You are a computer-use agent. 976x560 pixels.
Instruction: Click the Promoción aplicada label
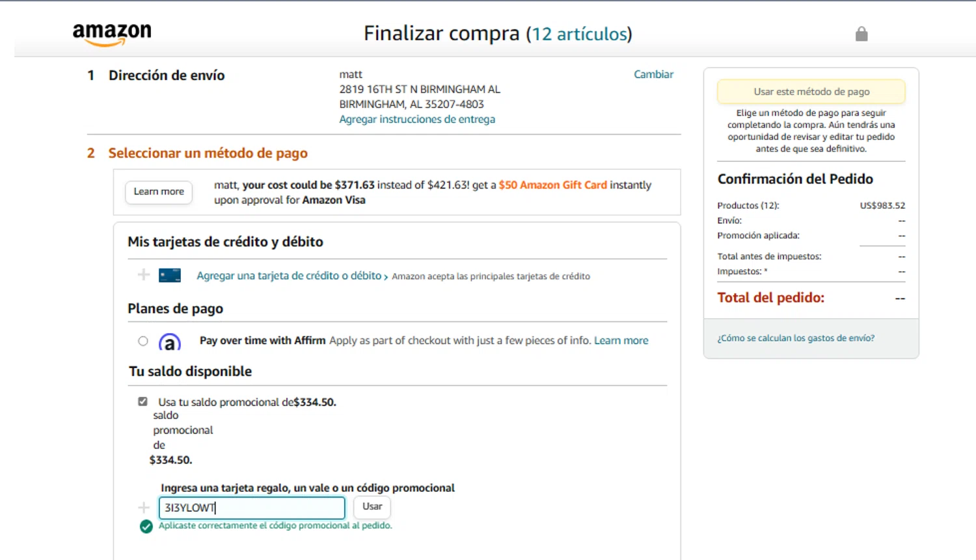[758, 235]
